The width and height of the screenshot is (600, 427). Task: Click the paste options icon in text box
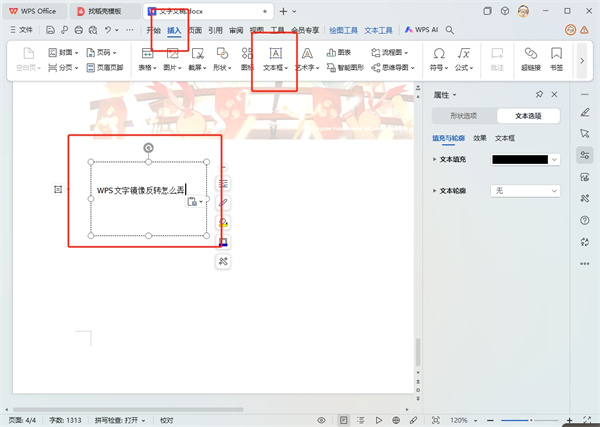point(195,201)
